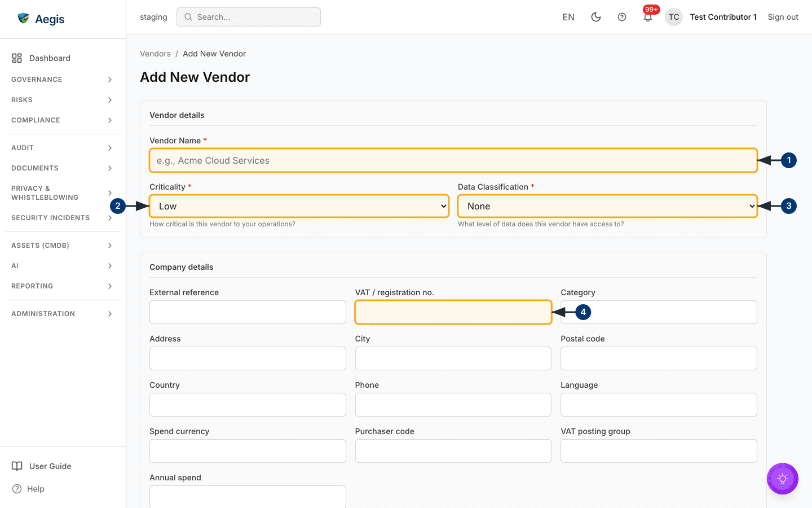This screenshot has width=812, height=508.
Task: Open the purple lightbulb assistant button
Action: coord(783,479)
